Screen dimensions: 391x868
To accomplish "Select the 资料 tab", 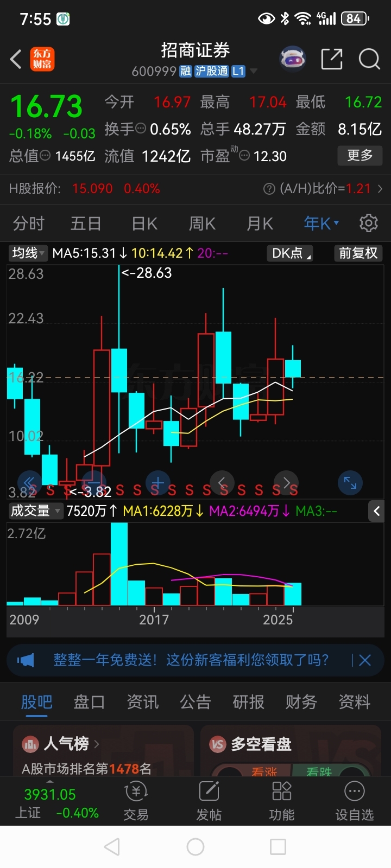I will [354, 702].
